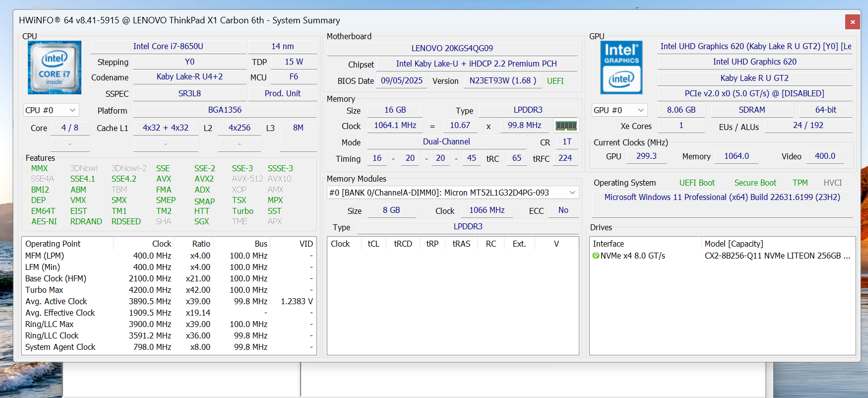Screen dimensions: 868x398
Task: Click the TPM status label
Action: 800,183
